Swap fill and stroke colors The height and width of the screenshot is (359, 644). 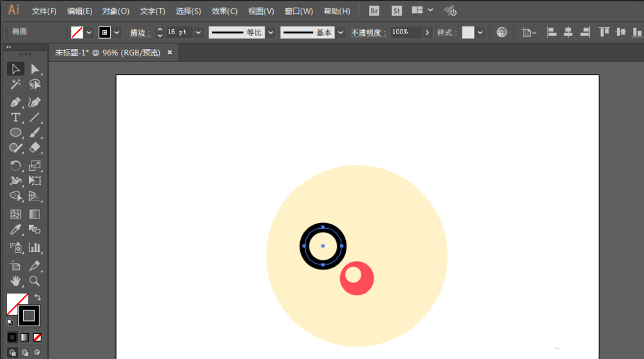[x=37, y=297]
